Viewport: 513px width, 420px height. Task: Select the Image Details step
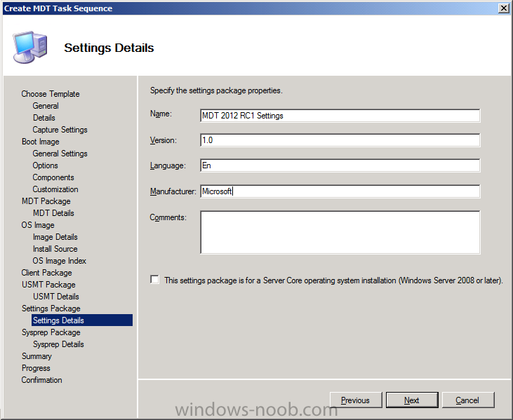point(55,237)
